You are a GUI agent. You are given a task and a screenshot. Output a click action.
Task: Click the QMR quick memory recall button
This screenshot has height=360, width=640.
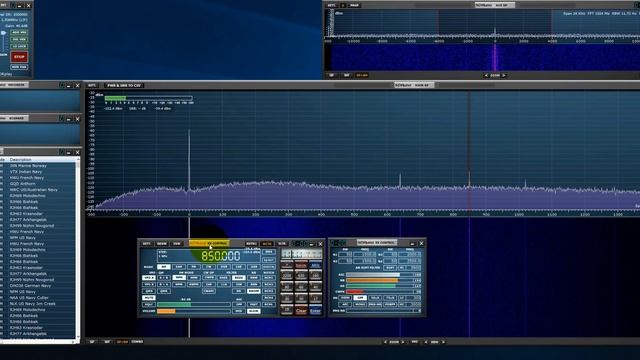[x=164, y=291]
